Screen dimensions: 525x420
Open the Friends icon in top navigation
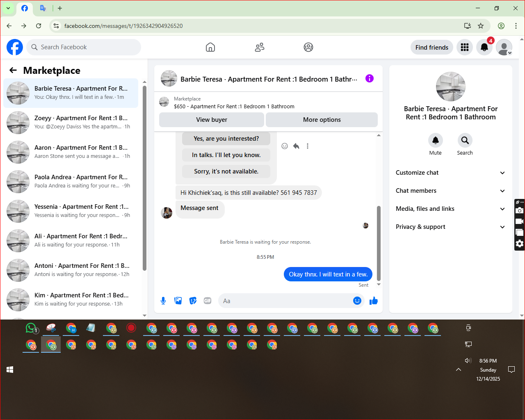(260, 47)
